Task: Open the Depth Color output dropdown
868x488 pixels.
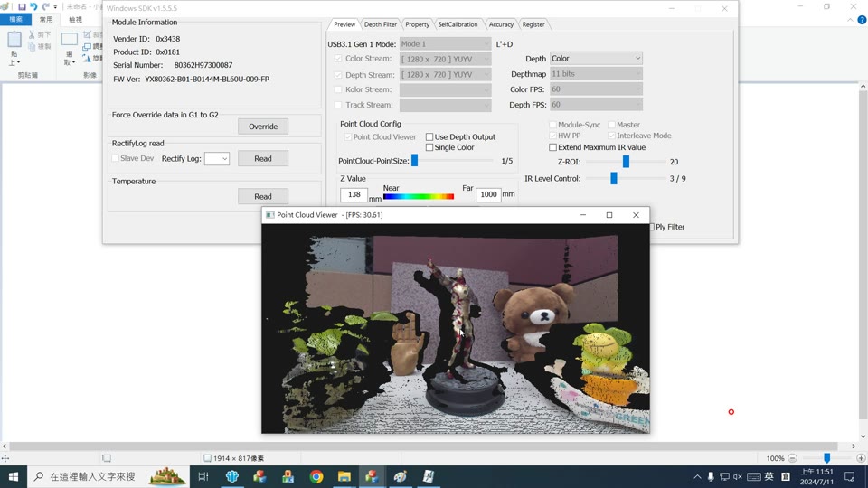Action: tap(596, 58)
